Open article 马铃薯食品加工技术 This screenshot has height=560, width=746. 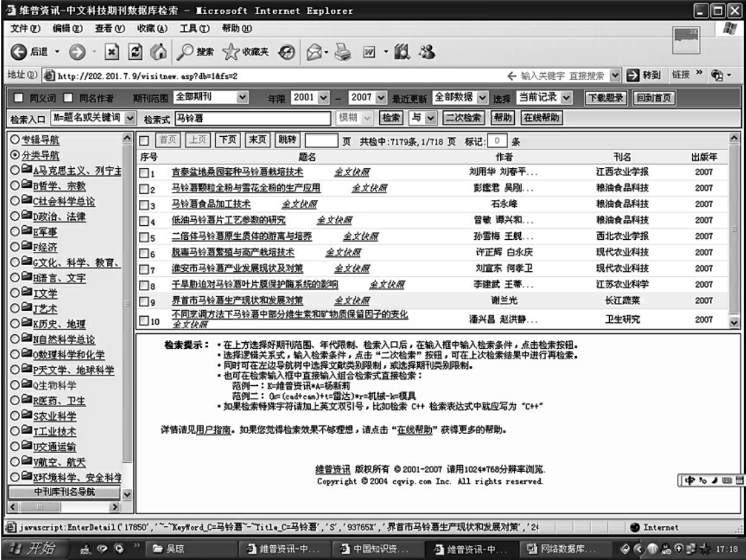click(x=211, y=204)
